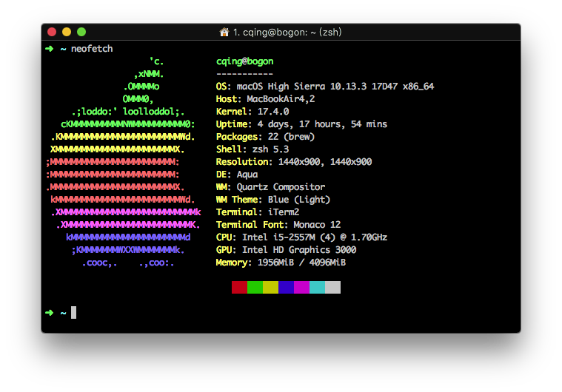Click the yellow minimize window button
This screenshot has height=392, width=562.
67,32
